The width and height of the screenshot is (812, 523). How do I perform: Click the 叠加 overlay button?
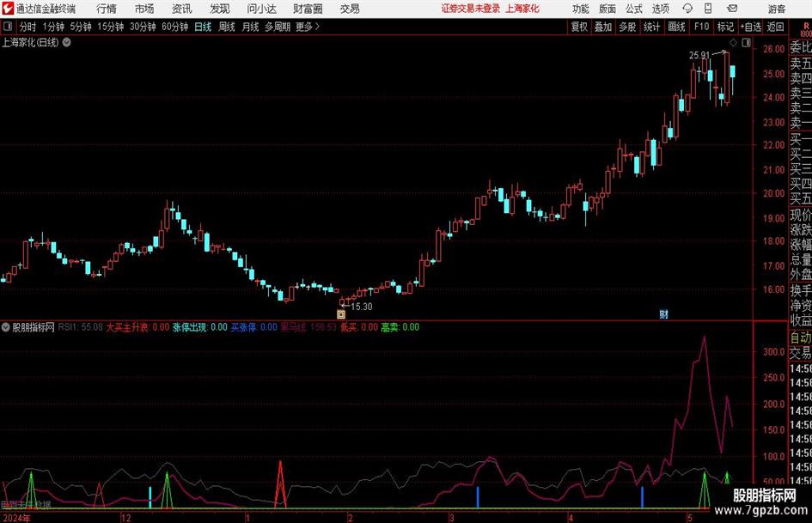tap(603, 27)
